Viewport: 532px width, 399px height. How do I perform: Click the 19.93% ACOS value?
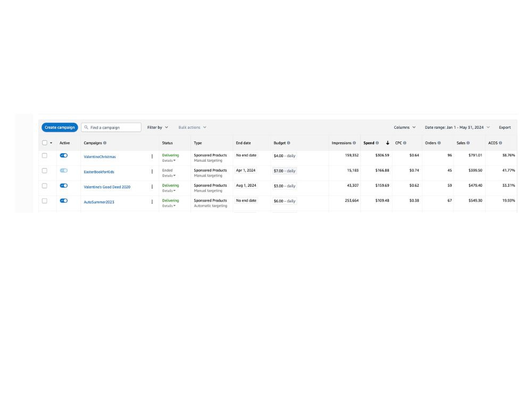508,201
